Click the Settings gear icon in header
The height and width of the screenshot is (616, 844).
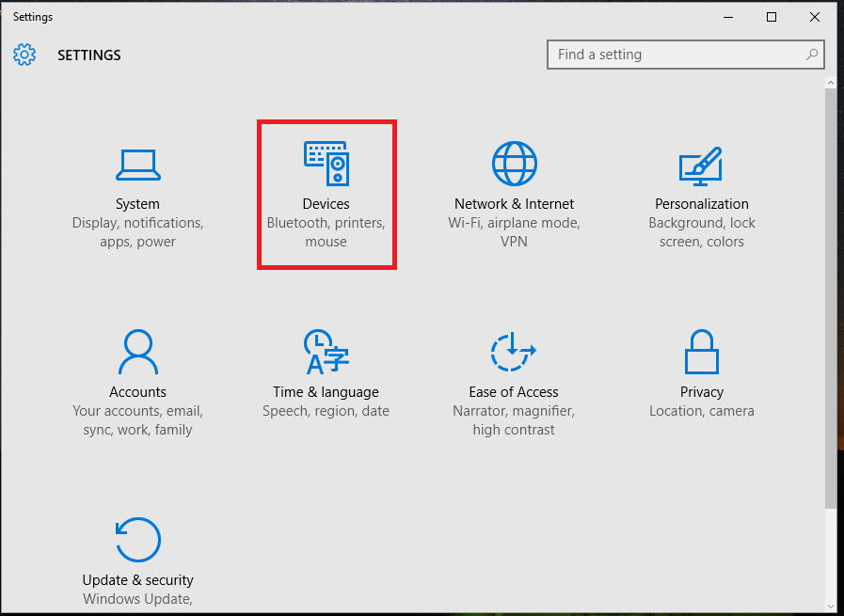(24, 55)
